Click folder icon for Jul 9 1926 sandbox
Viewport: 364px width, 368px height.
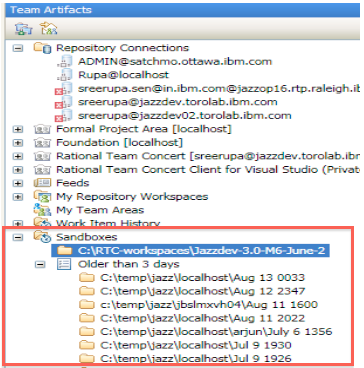[87, 358]
